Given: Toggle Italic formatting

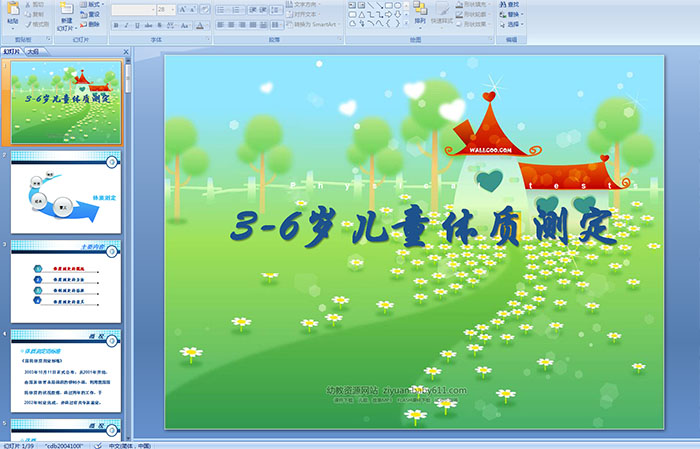Looking at the screenshot, I should click(x=126, y=25).
